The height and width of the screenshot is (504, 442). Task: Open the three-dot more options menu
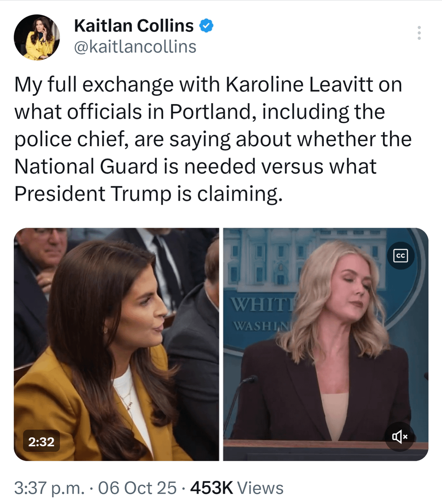419,33
